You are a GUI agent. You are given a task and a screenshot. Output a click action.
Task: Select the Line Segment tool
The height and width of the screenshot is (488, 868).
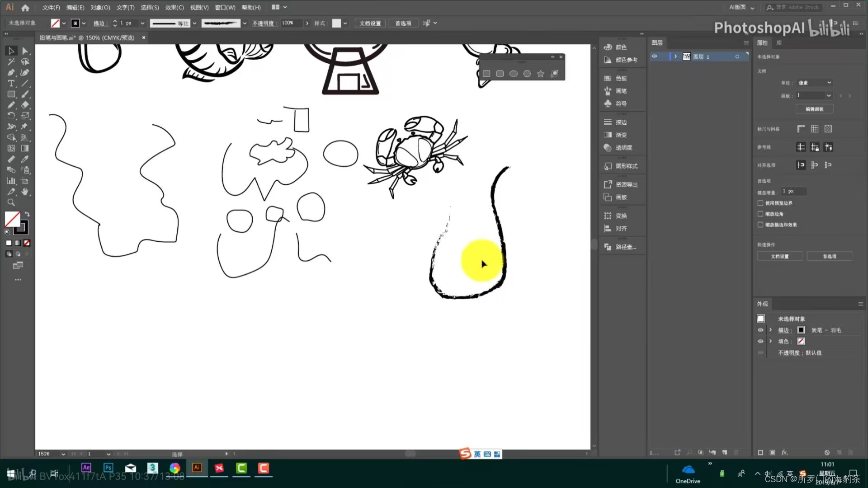point(25,84)
